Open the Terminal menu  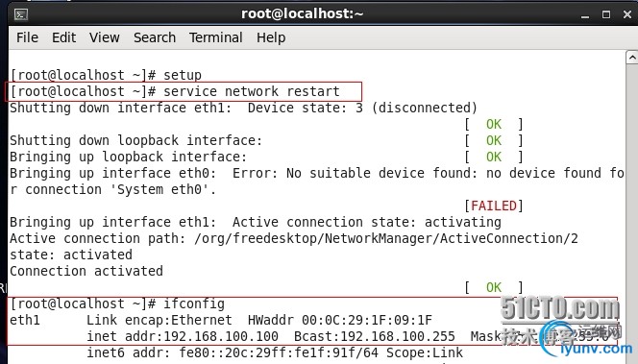(215, 37)
